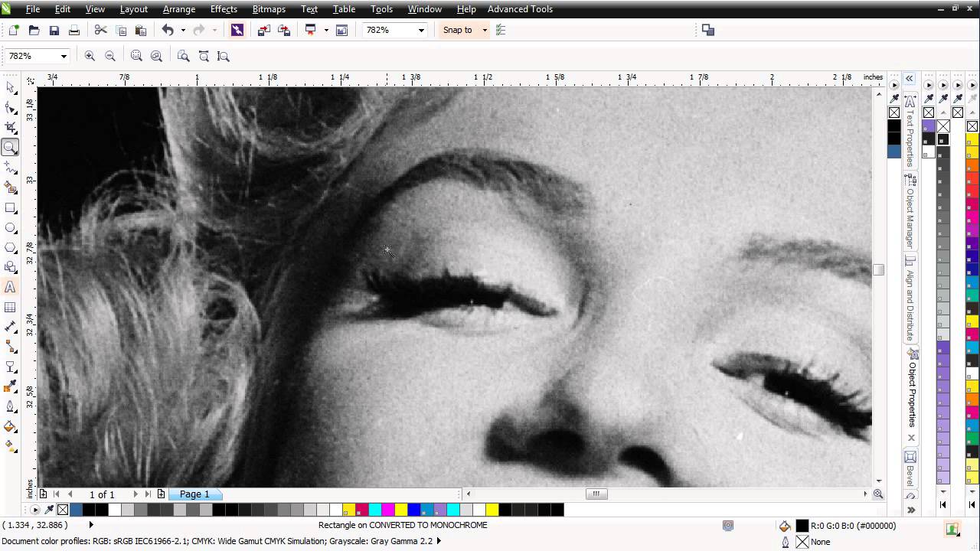
Task: Select the Text tool
Action: [11, 287]
